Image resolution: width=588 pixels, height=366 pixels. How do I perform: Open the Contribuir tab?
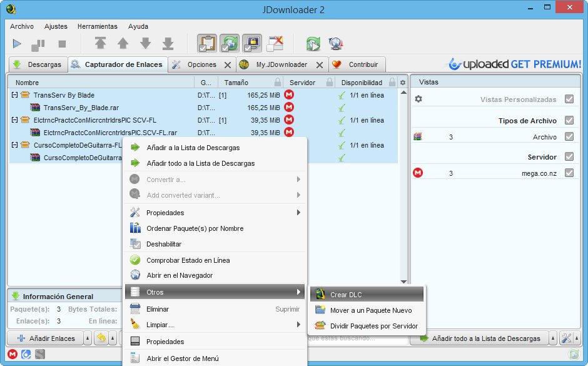pyautogui.click(x=357, y=64)
